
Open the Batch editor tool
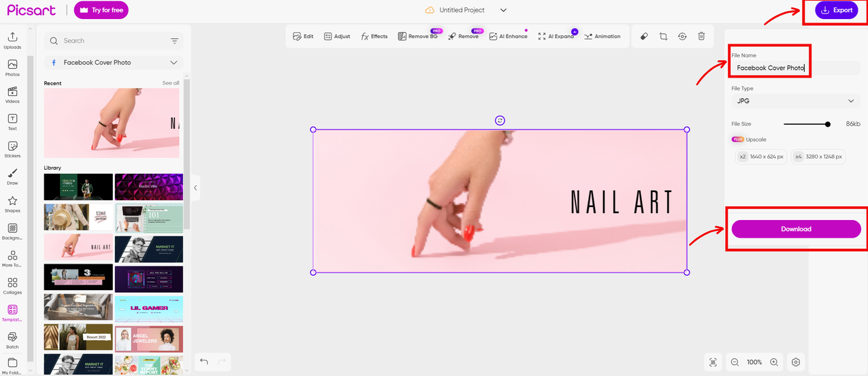coord(12,340)
